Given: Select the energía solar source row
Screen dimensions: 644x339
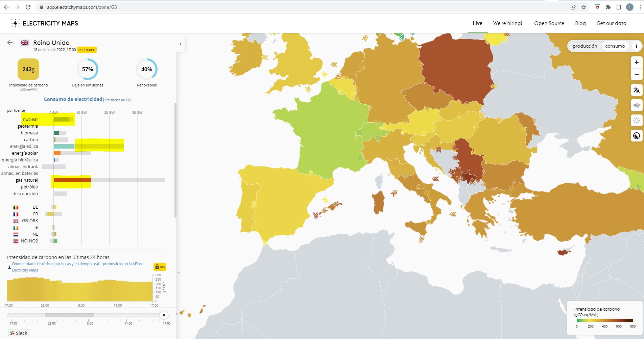Looking at the screenshot, I should 86,153.
